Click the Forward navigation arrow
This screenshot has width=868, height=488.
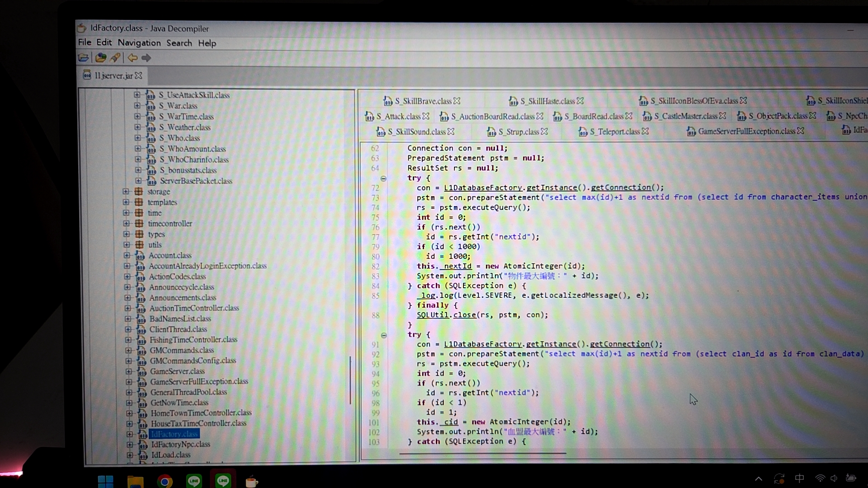pos(146,58)
